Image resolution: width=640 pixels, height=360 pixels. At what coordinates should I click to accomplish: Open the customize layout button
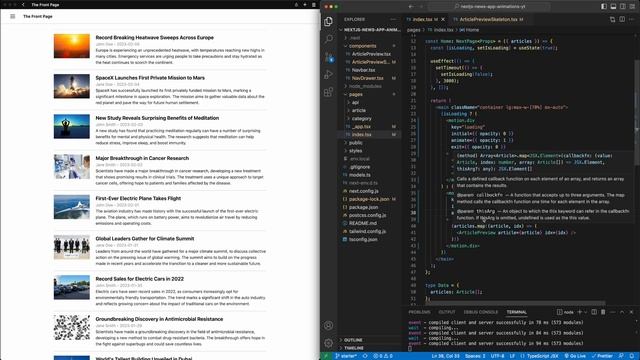coord(632,7)
